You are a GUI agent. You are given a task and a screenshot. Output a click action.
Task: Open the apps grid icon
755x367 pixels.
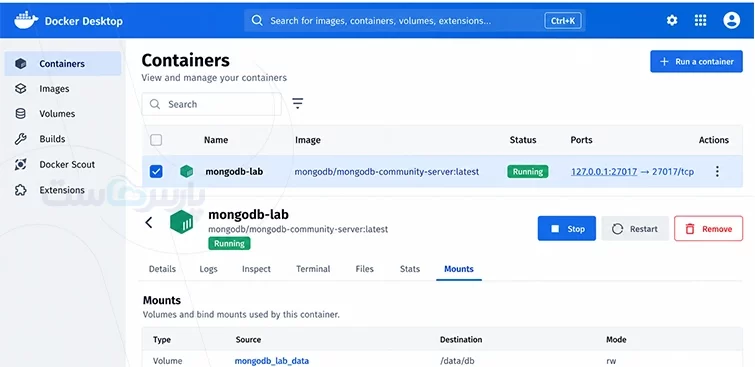pyautogui.click(x=700, y=20)
